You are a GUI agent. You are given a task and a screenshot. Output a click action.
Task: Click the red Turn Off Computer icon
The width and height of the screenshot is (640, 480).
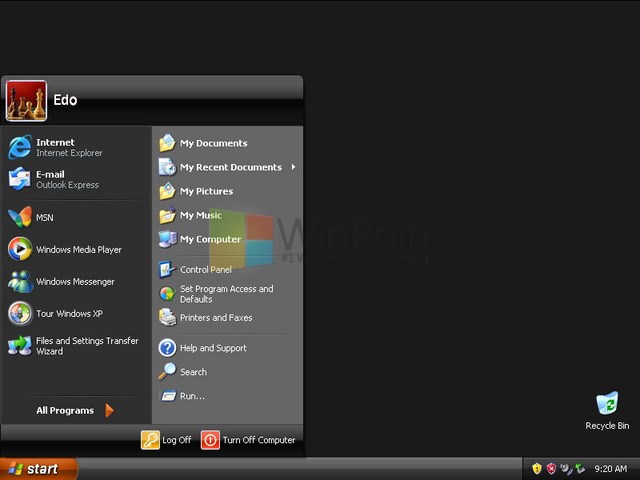(x=210, y=440)
